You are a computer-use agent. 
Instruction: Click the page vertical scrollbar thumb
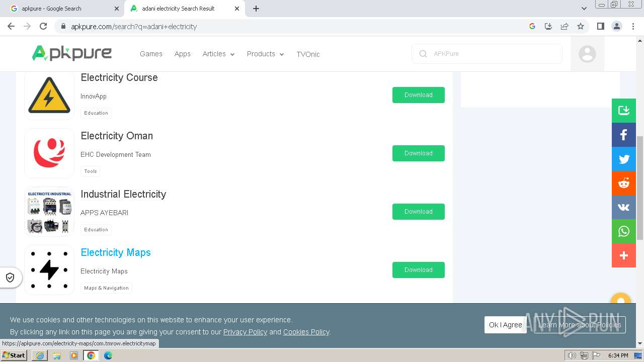coord(640,187)
